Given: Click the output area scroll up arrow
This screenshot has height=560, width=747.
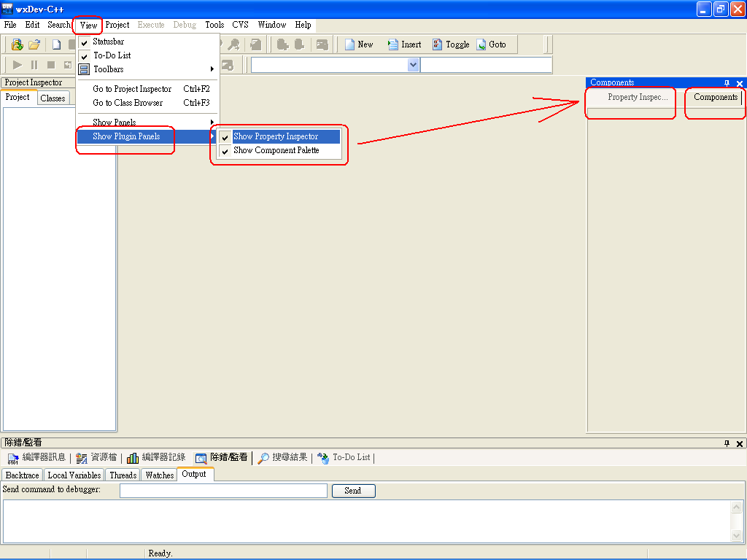Looking at the screenshot, I should [x=736, y=507].
